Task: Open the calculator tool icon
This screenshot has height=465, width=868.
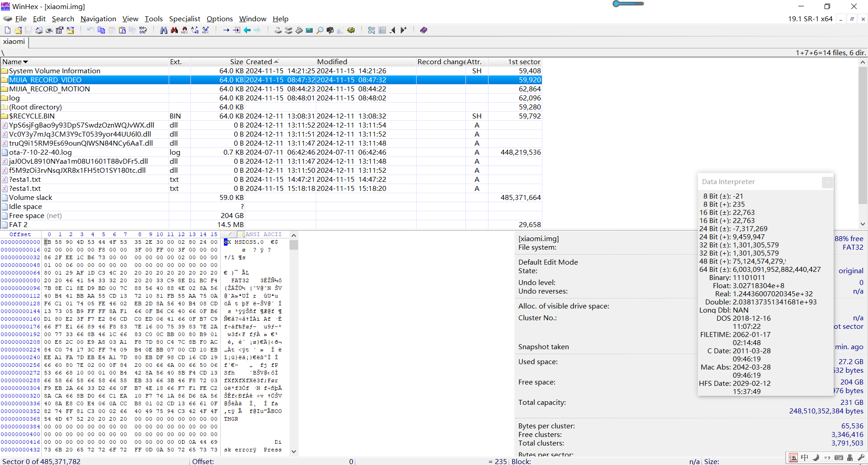Action: 309,30
